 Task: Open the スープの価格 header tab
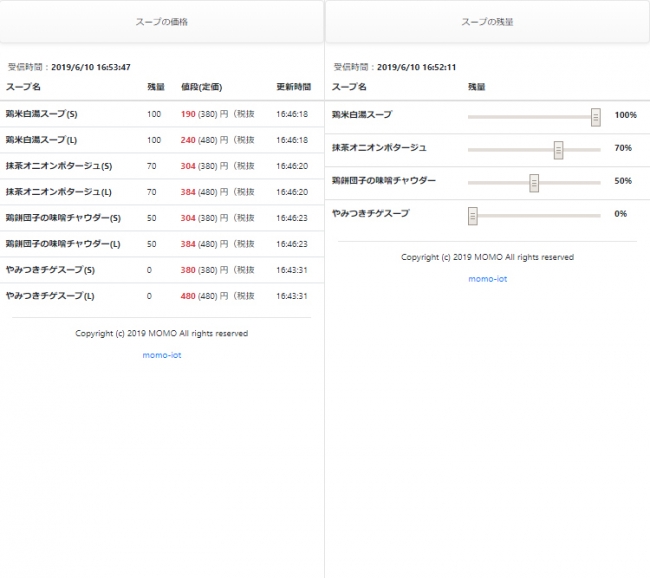point(162,21)
